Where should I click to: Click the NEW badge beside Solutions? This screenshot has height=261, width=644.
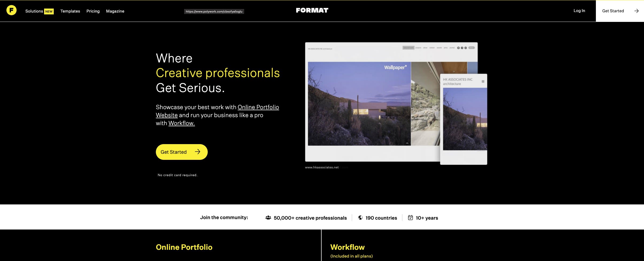49,11
